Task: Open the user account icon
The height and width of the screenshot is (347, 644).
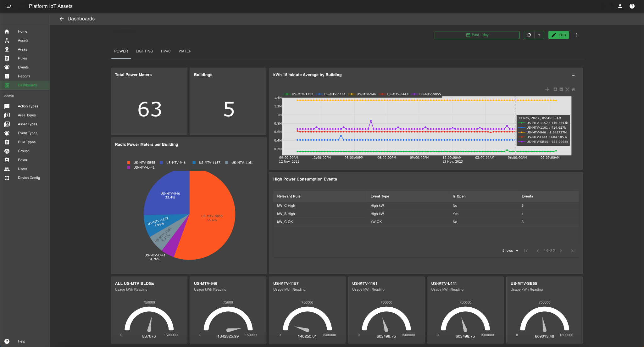Action: pos(620,6)
